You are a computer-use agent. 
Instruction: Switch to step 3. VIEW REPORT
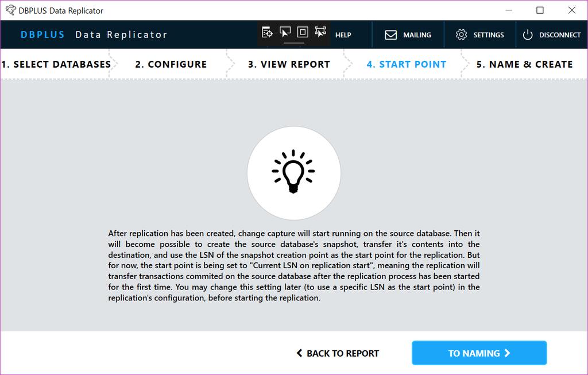[289, 64]
